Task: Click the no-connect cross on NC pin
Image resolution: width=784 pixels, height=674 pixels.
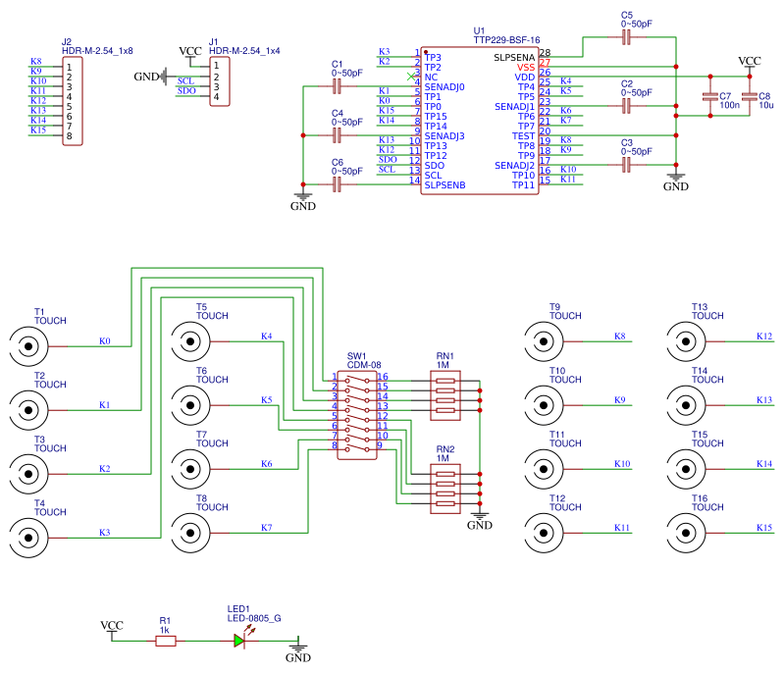Action: [x=409, y=76]
